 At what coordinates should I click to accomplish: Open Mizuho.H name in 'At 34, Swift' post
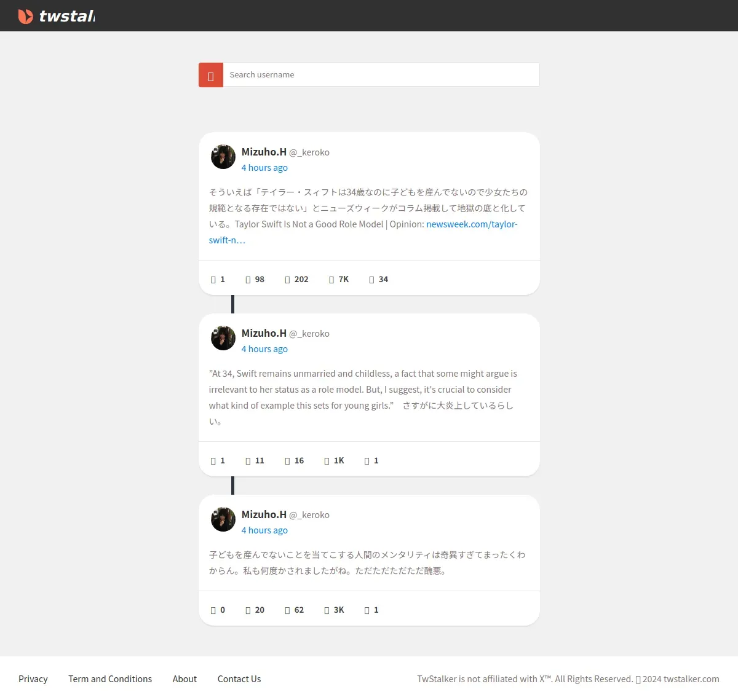pyautogui.click(x=264, y=333)
